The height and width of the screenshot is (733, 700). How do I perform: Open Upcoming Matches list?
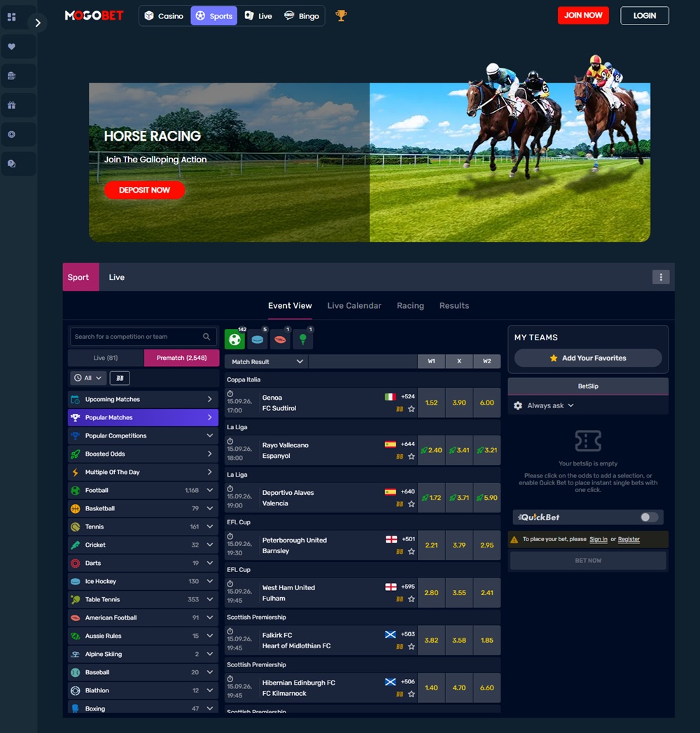[x=143, y=399]
